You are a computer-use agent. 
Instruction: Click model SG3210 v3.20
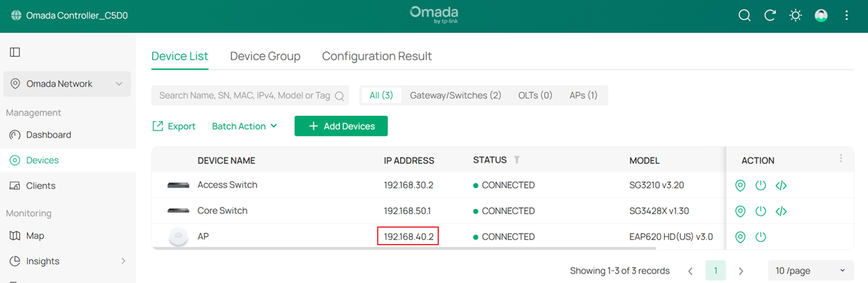point(657,185)
